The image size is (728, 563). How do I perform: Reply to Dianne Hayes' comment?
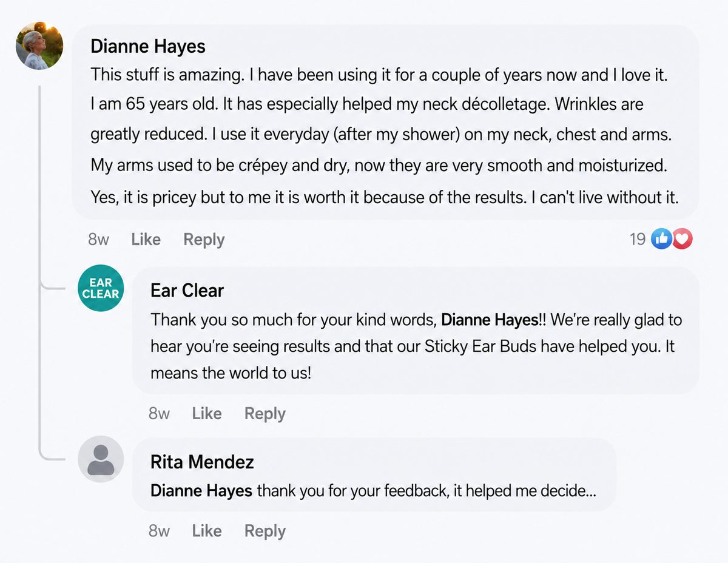(x=204, y=240)
